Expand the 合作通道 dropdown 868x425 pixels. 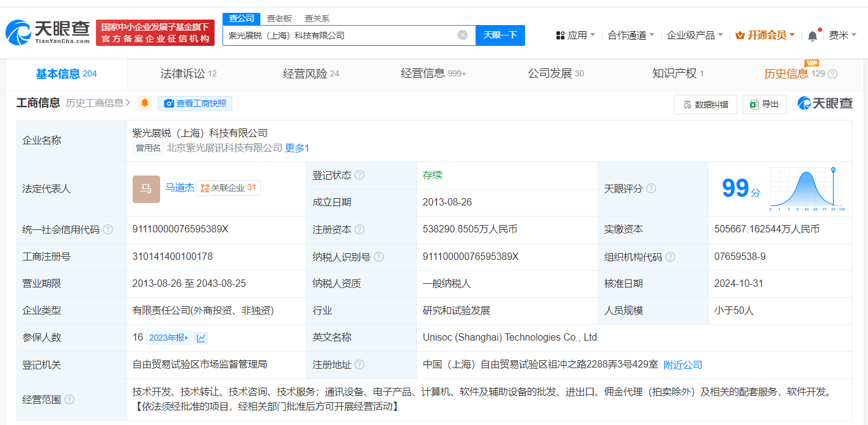631,35
